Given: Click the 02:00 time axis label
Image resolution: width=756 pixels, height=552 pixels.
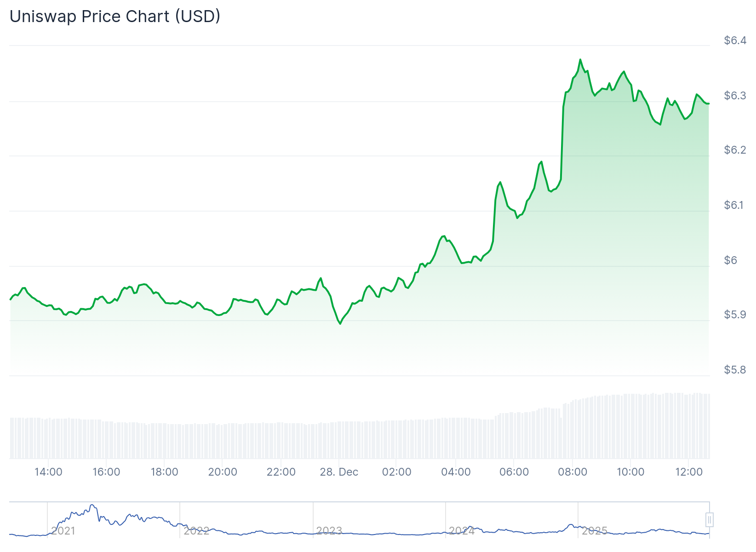Looking at the screenshot, I should pos(397,472).
